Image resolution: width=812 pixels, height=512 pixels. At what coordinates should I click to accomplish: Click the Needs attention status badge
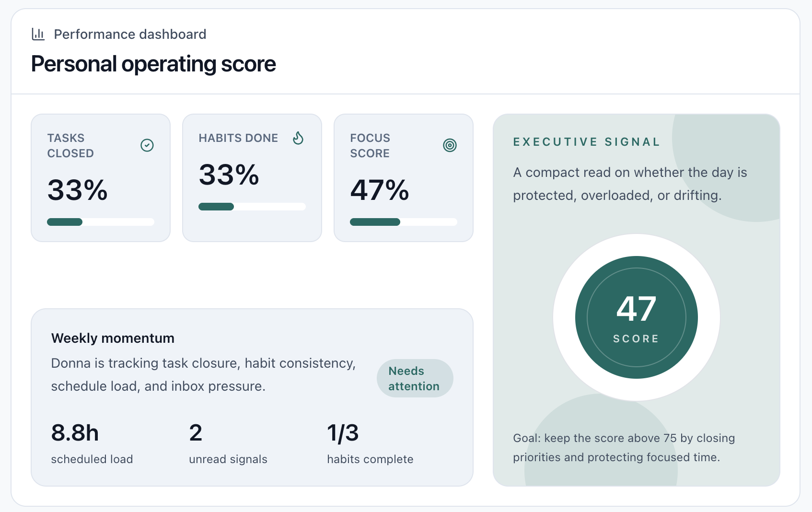pos(415,378)
